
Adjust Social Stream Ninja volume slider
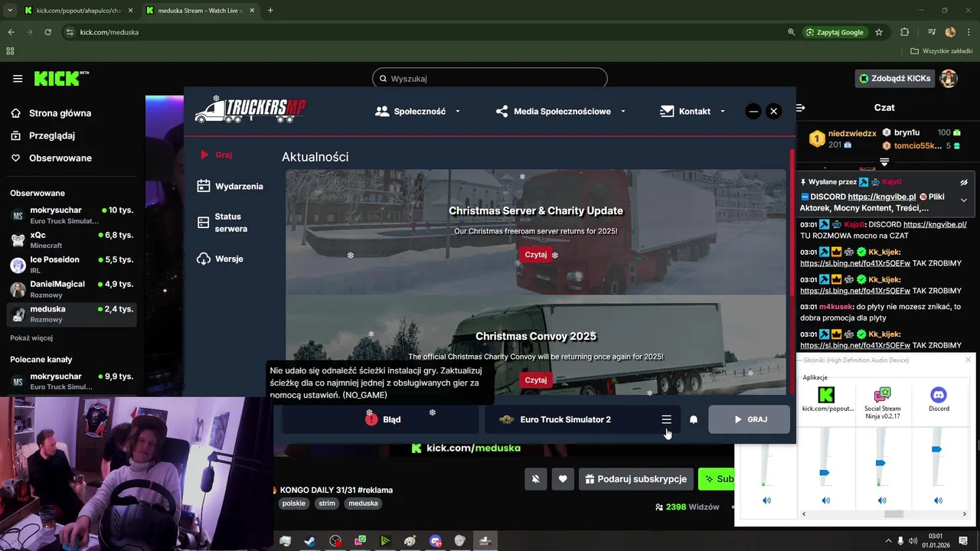coord(880,463)
